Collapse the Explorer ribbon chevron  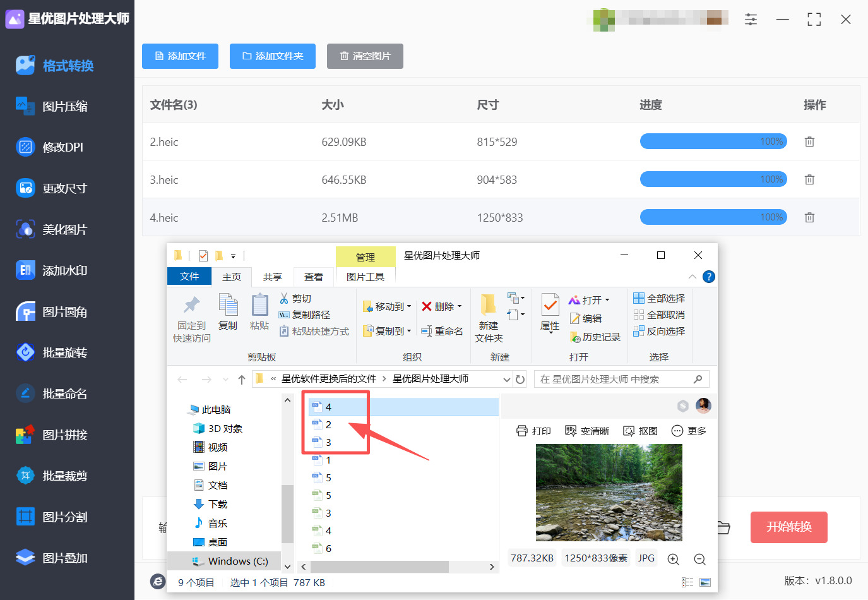[693, 277]
